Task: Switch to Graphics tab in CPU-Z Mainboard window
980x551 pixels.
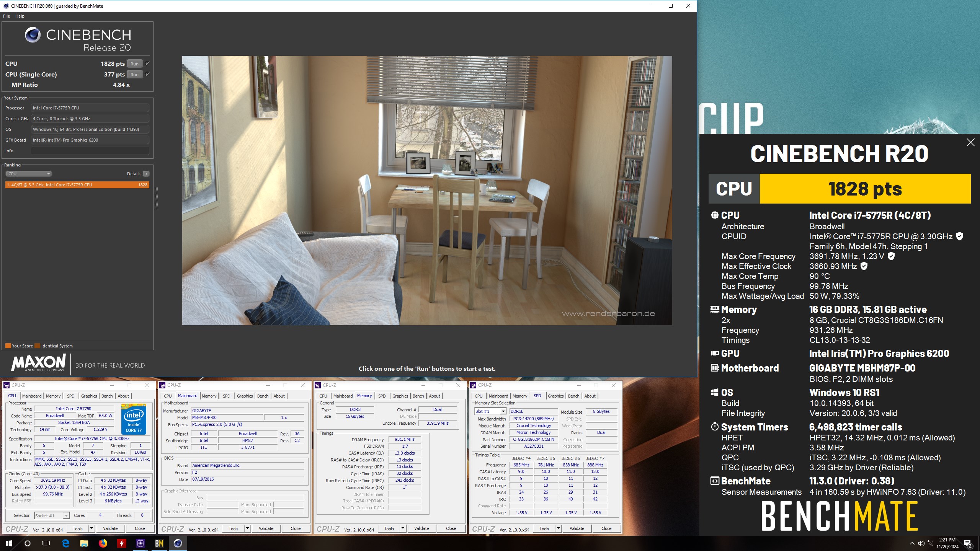Action: [245, 396]
